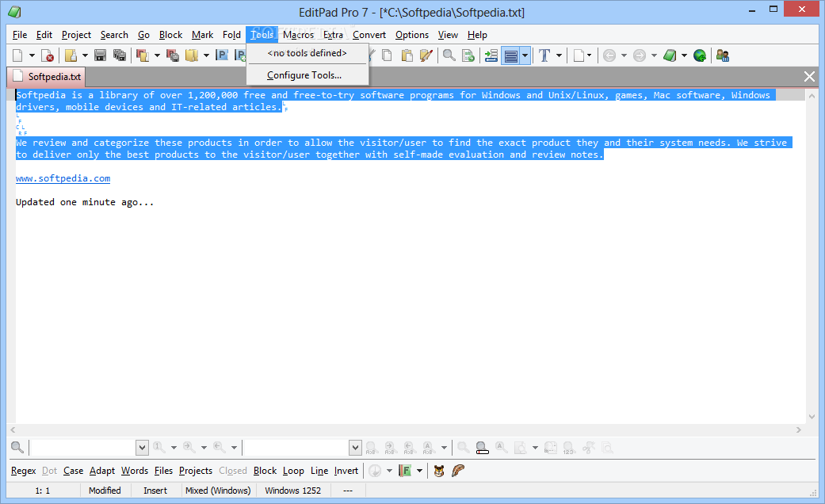Screen dimensions: 825x504
Task: Expand the green F favorites dropdown arrow
Action: pos(419,471)
